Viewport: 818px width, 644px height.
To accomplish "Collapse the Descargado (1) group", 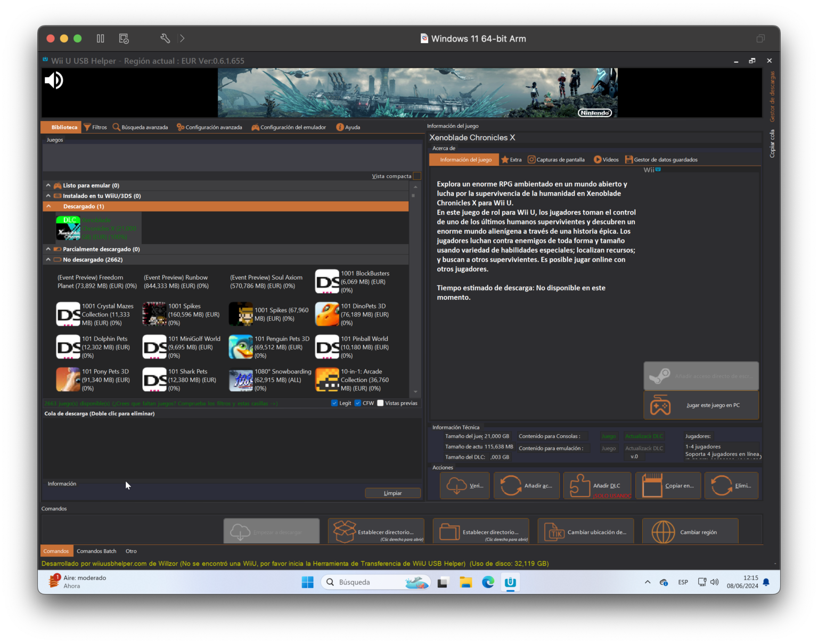I will coord(48,207).
